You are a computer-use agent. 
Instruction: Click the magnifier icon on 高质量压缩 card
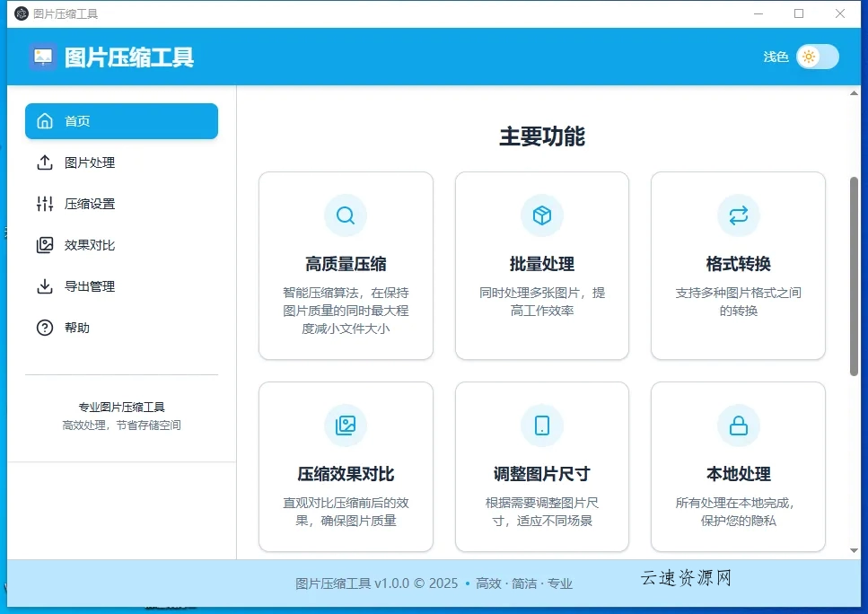coord(346,215)
